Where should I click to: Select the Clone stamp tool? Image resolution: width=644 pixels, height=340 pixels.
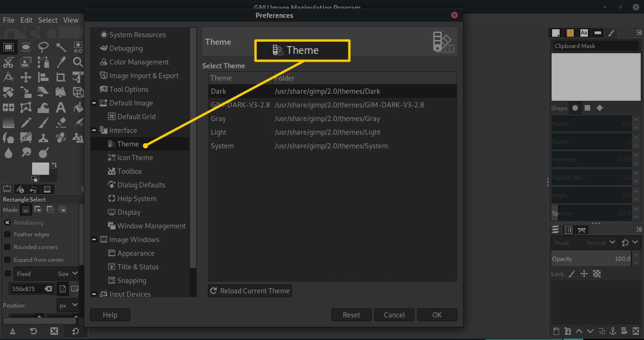[43, 138]
